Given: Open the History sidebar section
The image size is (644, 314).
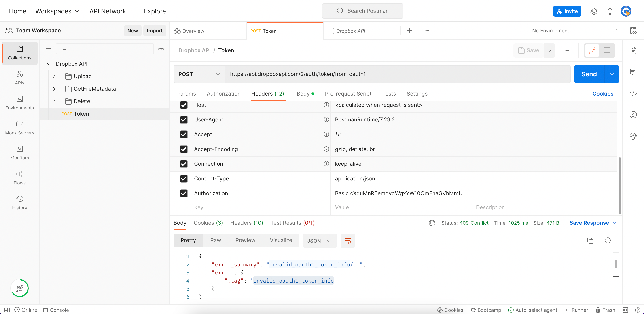Looking at the screenshot, I should click(19, 202).
